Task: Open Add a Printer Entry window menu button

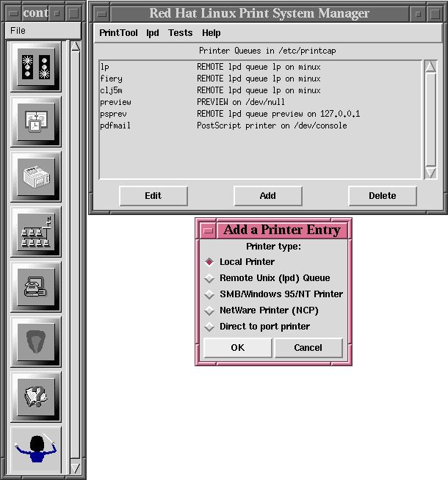Action: pos(209,230)
